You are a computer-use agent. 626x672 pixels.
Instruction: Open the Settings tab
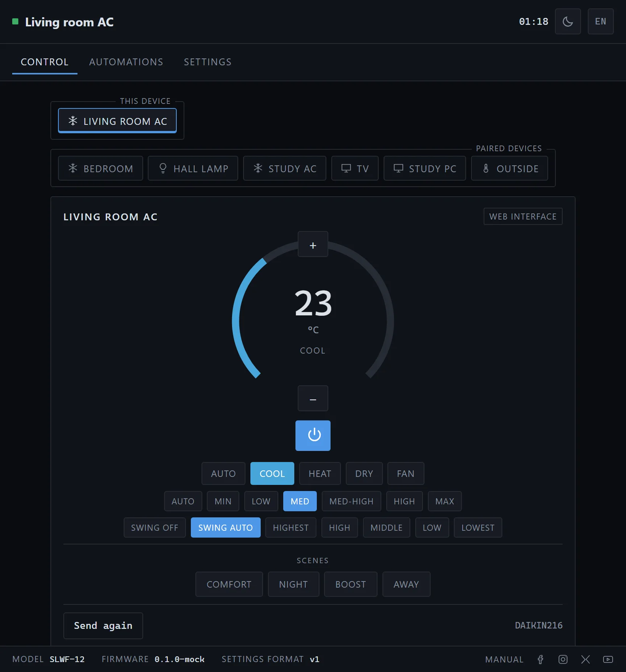click(x=208, y=62)
